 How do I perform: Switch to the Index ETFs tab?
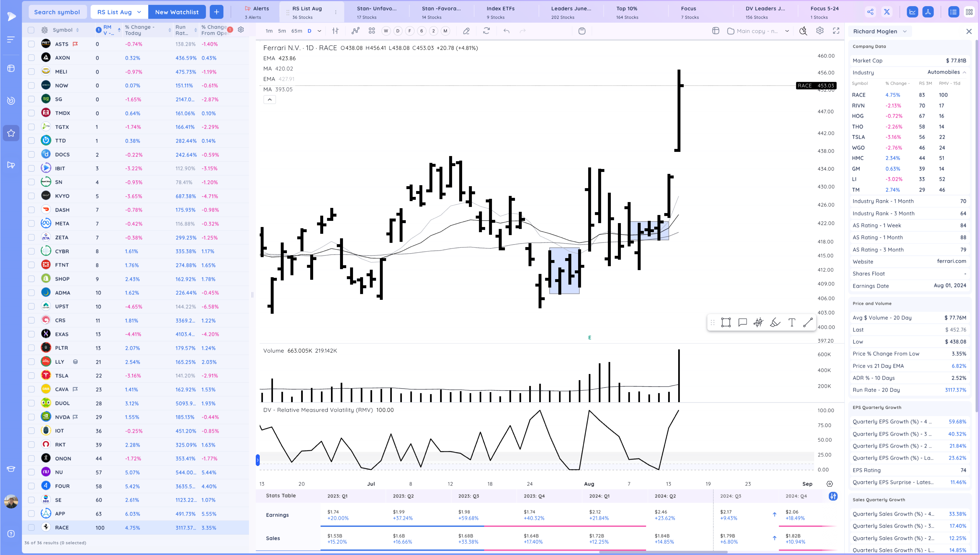[500, 12]
